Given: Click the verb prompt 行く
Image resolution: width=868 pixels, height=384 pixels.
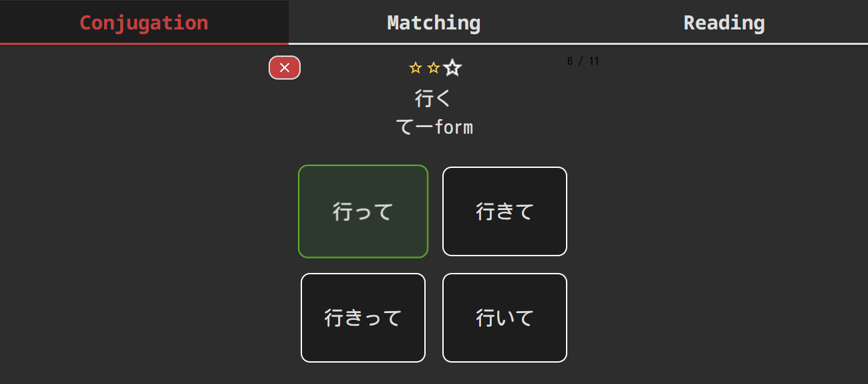Looking at the screenshot, I should click(434, 98).
